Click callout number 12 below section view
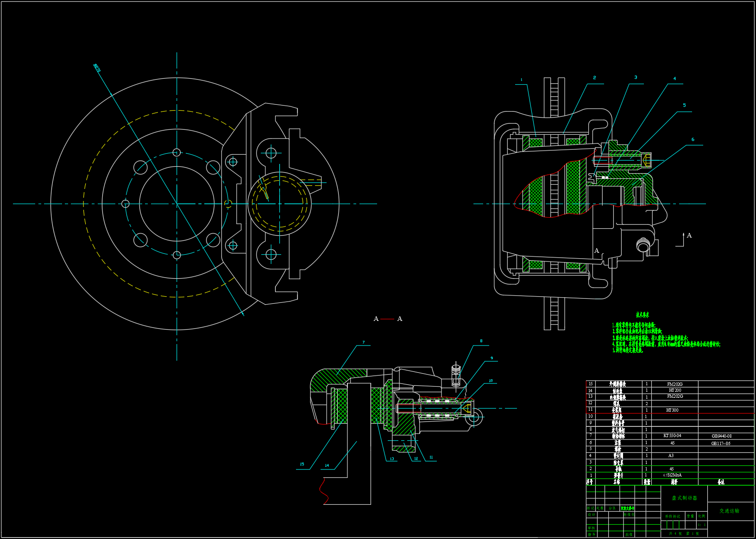756x539 pixels. (x=416, y=458)
